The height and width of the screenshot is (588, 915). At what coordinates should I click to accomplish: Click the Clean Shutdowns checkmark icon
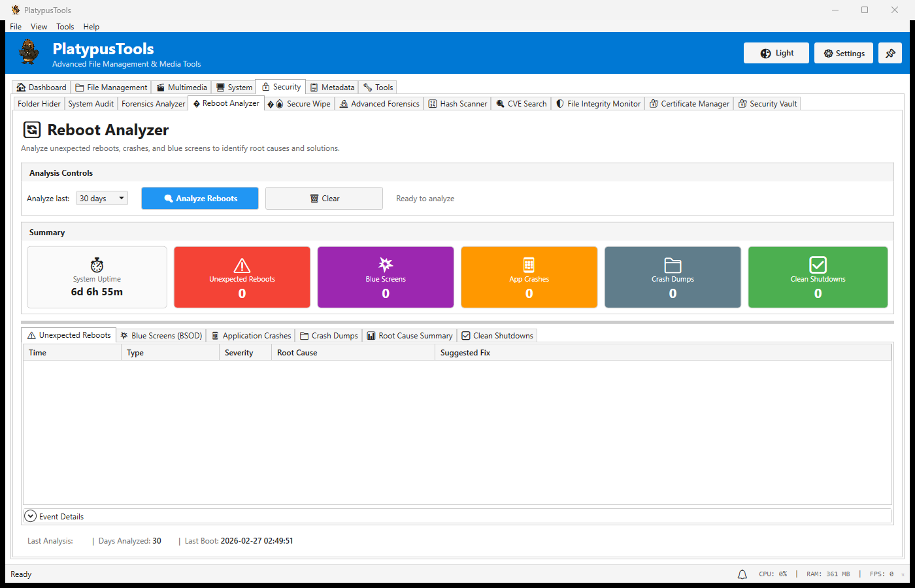[x=818, y=265]
